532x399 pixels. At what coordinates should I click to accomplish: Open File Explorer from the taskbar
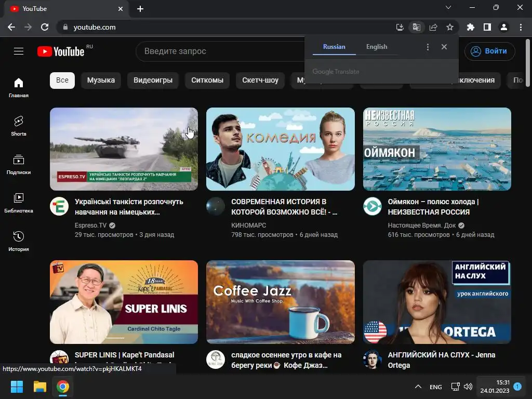point(39,387)
